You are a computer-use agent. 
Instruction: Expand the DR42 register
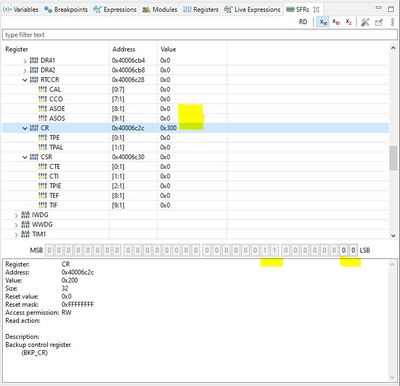coord(25,70)
